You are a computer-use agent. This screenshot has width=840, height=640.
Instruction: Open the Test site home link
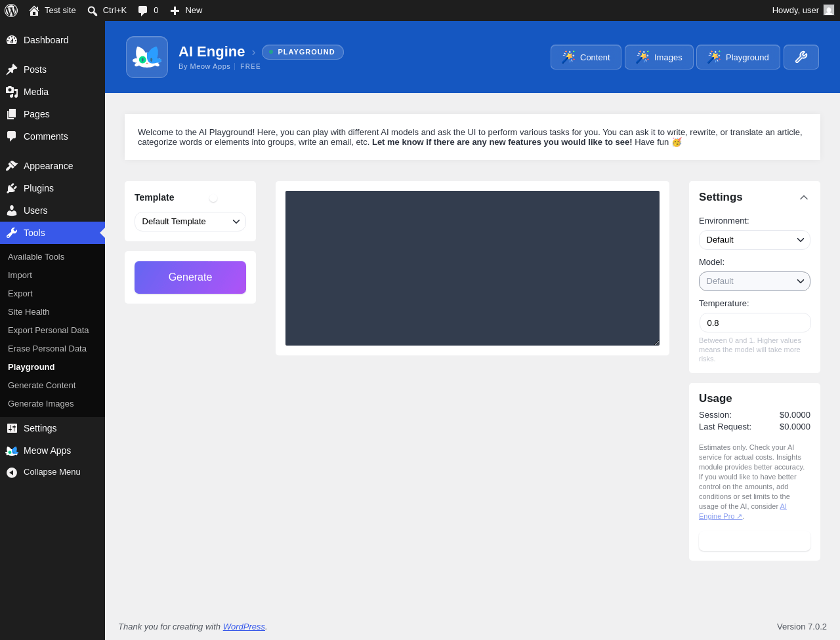[x=52, y=10]
